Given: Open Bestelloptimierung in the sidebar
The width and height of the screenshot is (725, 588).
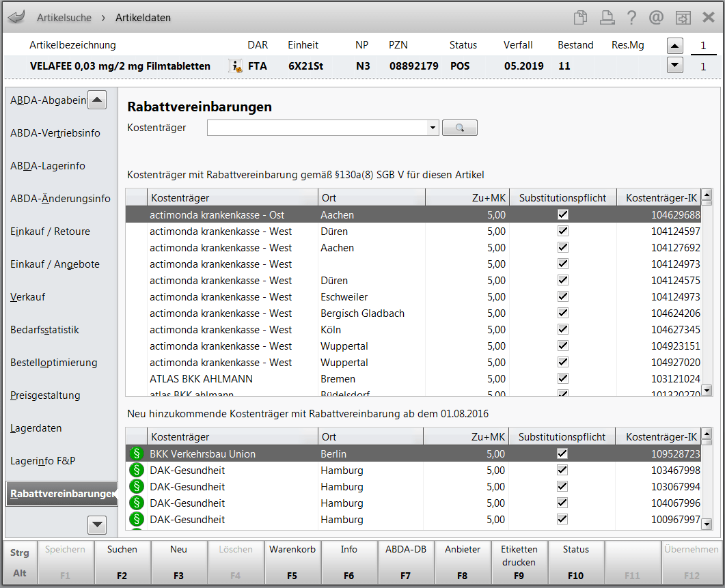Looking at the screenshot, I should [x=53, y=363].
